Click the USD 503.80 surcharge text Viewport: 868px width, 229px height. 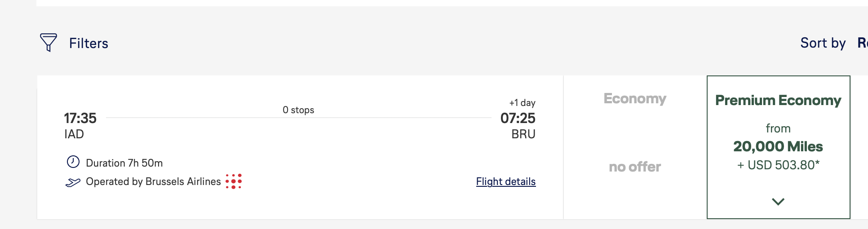(778, 165)
